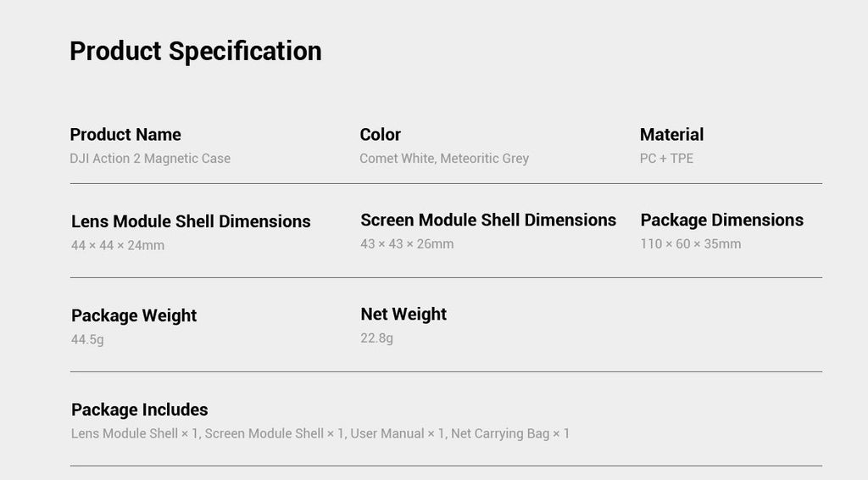Click the Product Specification heading
Image resolution: width=868 pixels, height=480 pixels.
point(196,52)
